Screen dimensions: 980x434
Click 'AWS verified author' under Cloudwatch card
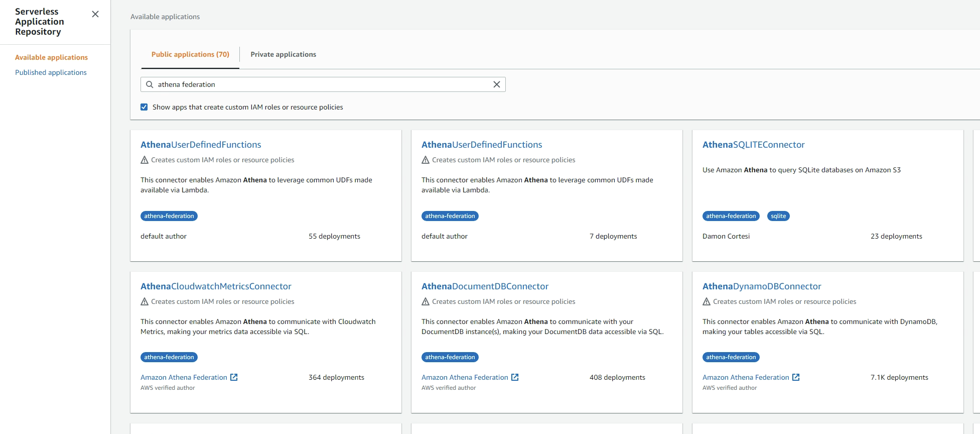click(168, 388)
